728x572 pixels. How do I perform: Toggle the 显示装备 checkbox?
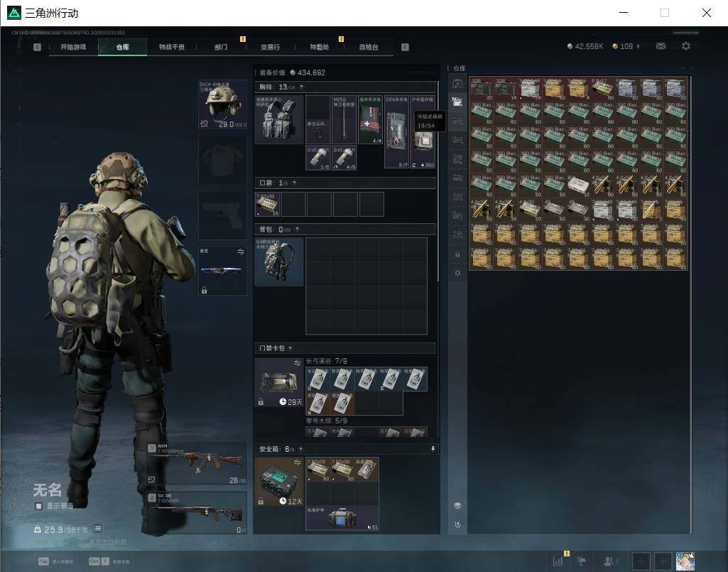[x=39, y=506]
